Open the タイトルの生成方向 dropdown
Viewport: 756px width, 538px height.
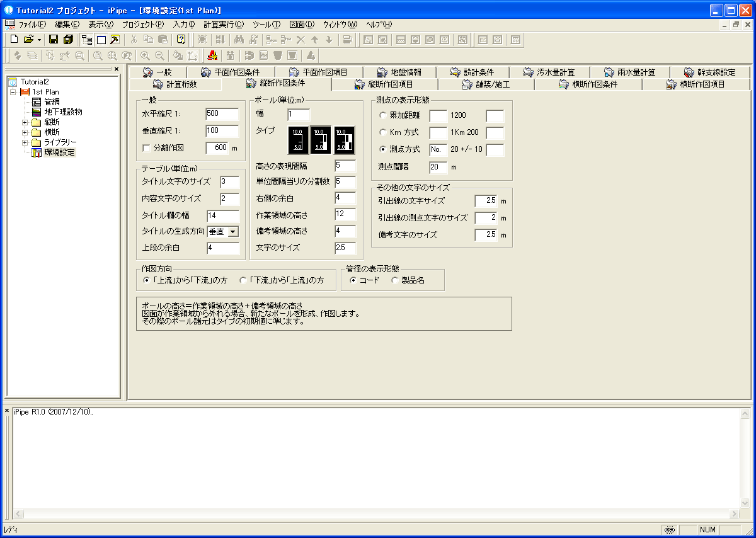click(x=234, y=232)
